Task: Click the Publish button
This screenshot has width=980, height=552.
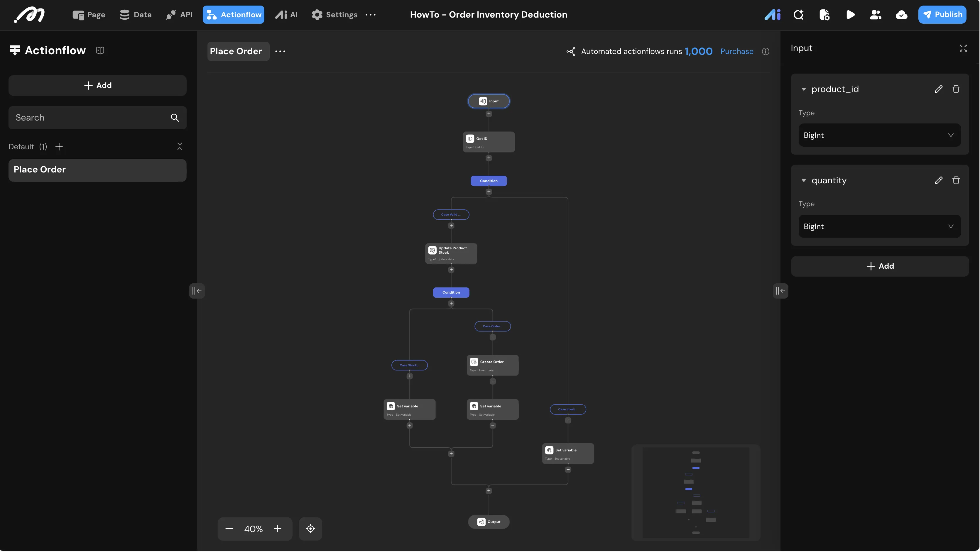Action: click(942, 15)
